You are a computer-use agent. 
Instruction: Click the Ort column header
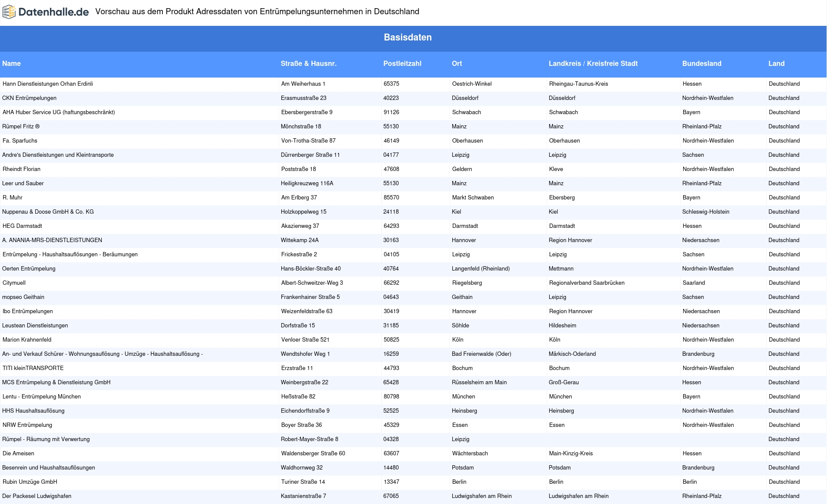coord(457,64)
